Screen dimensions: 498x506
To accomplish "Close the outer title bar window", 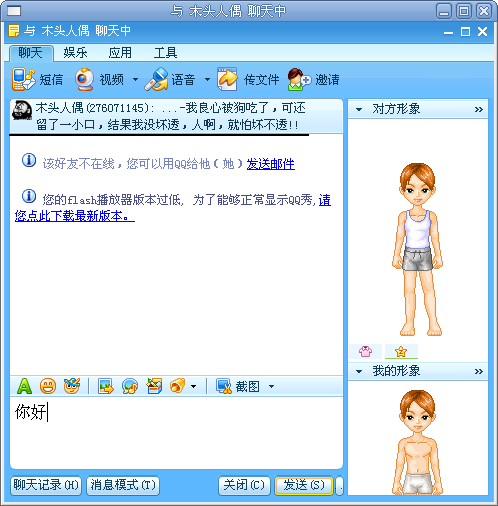I will click(484, 11).
